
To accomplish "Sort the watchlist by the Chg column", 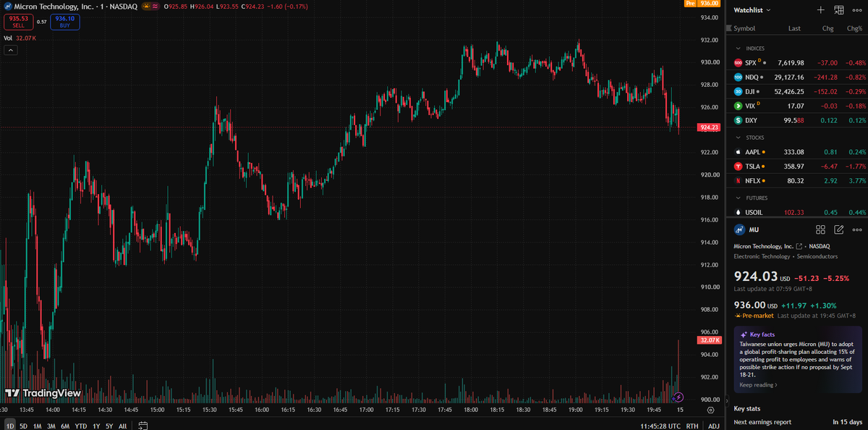I will pos(827,29).
